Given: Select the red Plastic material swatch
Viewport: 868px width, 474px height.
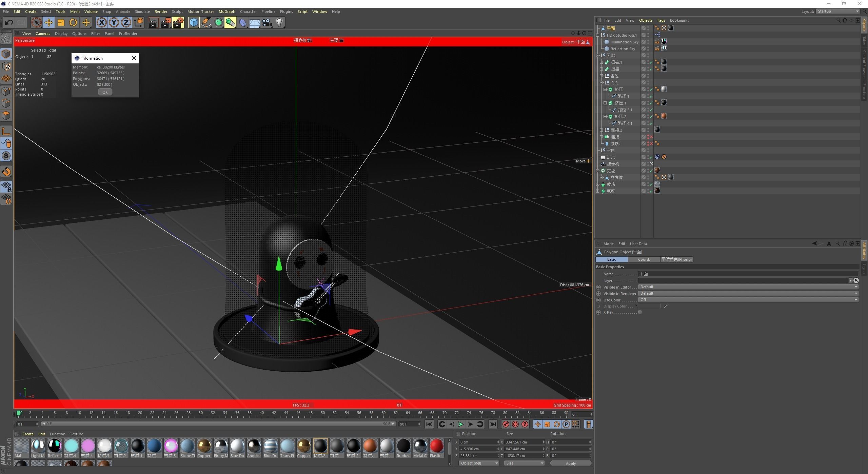Looking at the screenshot, I should [436, 446].
